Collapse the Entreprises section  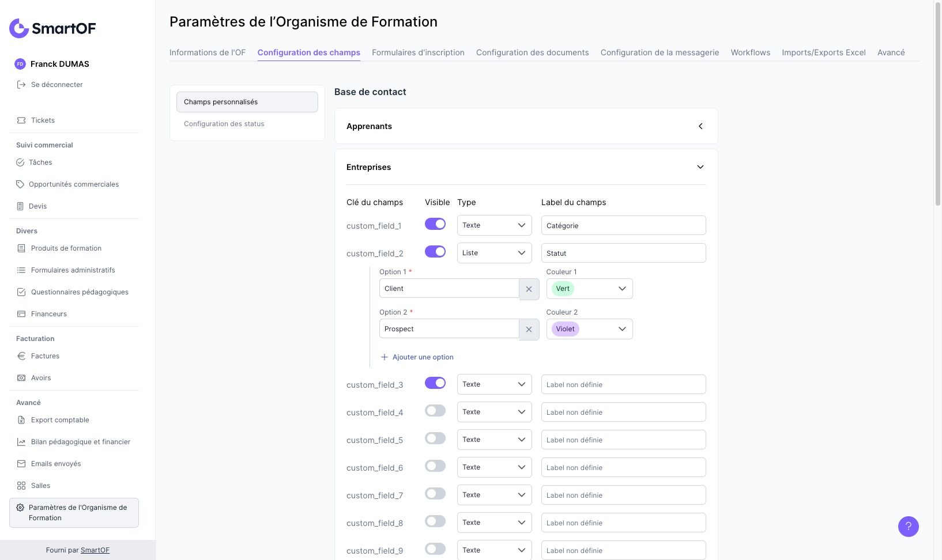[700, 167]
